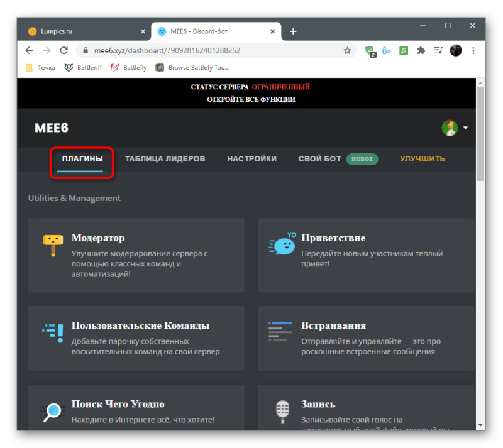Go to the СВОЙ БОТ tab
Viewport: 503px width, 448px height.
(319, 159)
